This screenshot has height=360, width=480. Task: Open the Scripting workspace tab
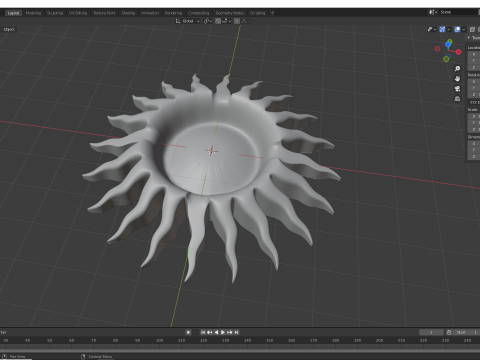tap(257, 13)
